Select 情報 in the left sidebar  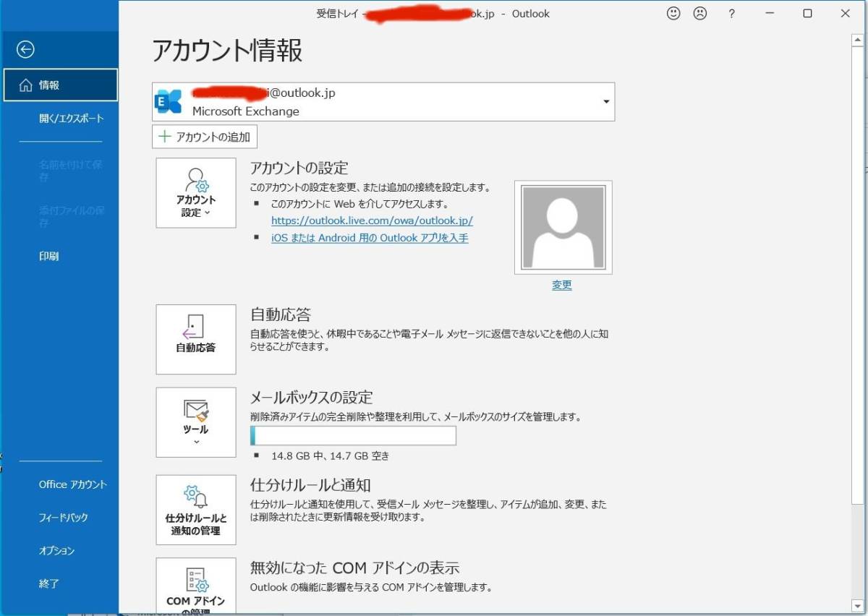pos(61,85)
